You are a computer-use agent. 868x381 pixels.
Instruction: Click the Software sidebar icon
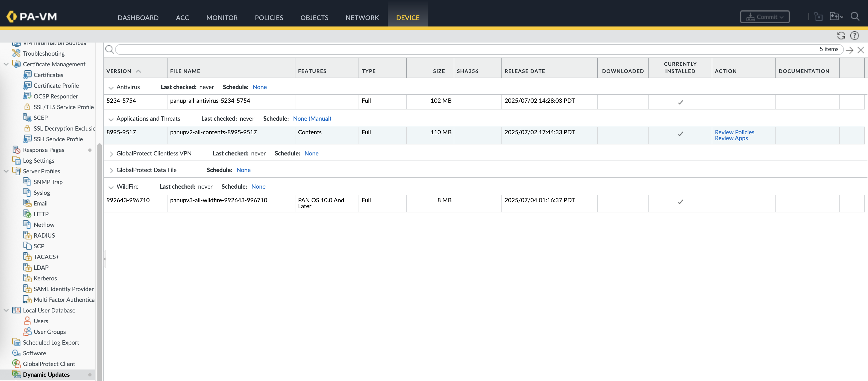tap(16, 353)
